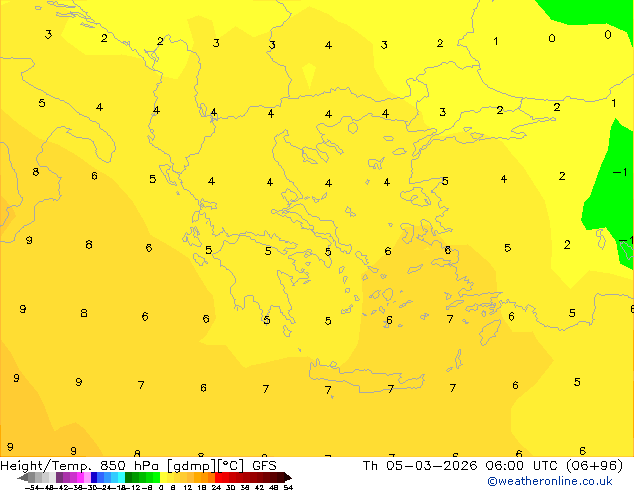
Task: Click the '54' legend scale label
Action: (x=288, y=488)
